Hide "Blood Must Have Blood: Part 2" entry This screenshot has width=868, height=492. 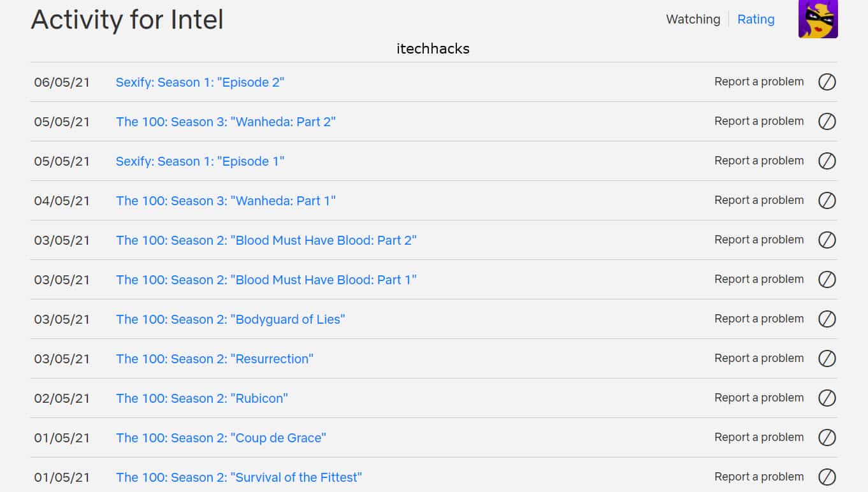coord(827,240)
